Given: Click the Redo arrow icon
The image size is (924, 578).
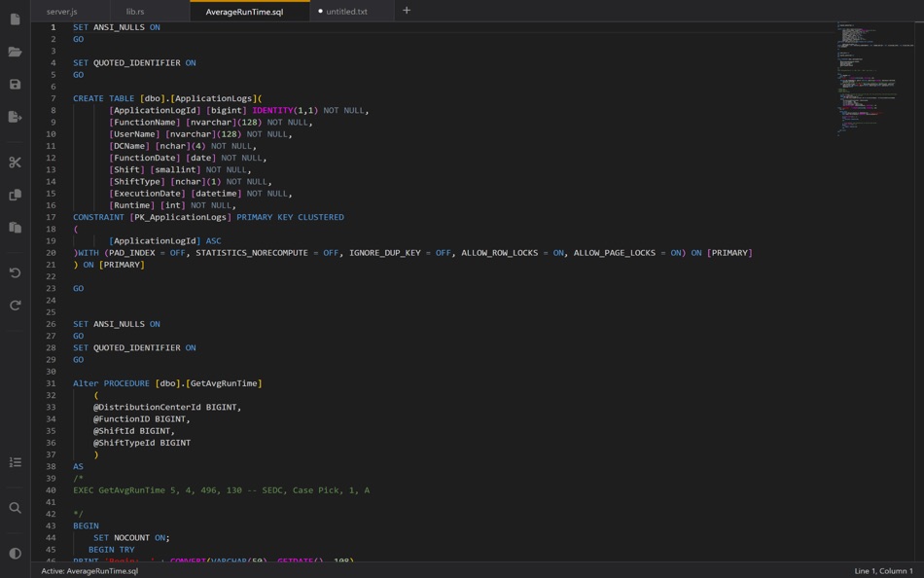Looking at the screenshot, I should point(16,305).
